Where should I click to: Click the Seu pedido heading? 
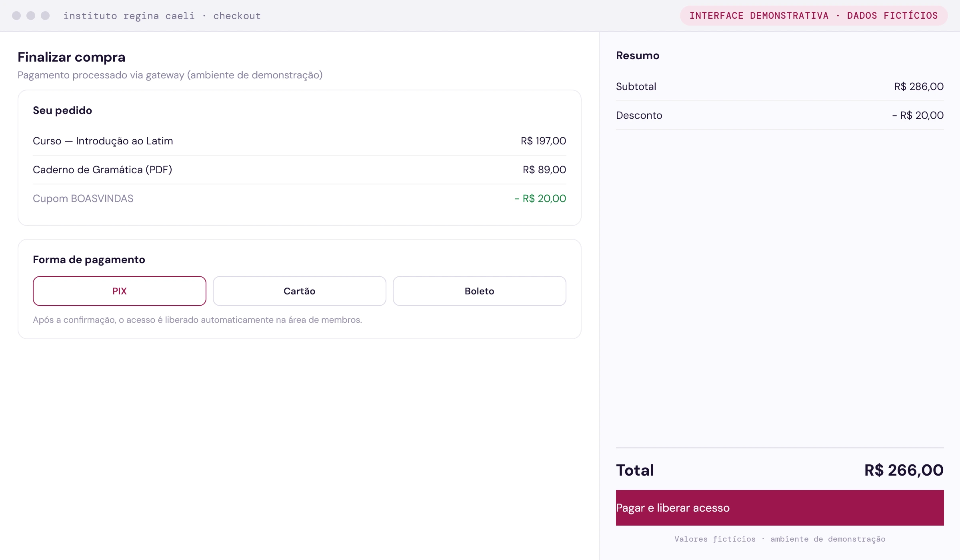coord(62,110)
